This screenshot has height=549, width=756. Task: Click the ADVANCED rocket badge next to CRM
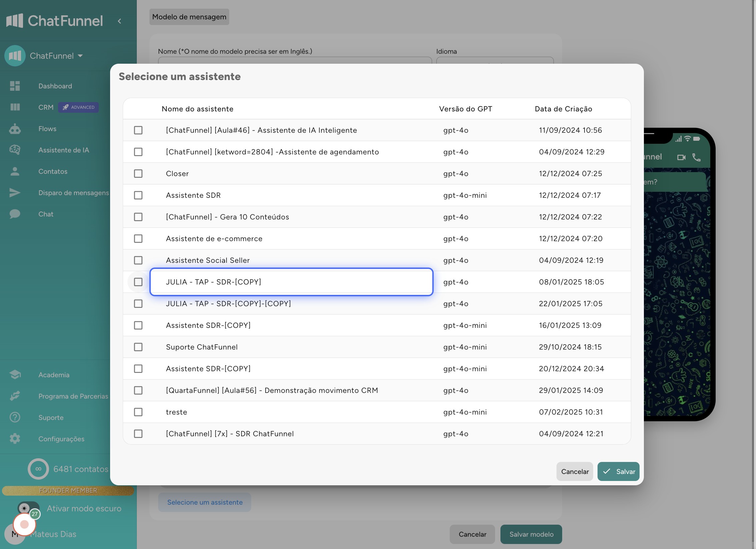tap(78, 107)
